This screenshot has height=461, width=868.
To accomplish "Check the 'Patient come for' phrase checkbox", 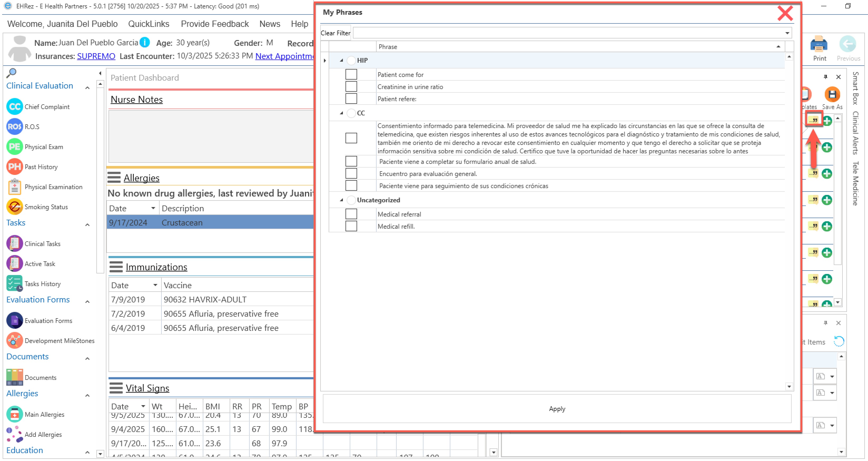I will tap(351, 75).
